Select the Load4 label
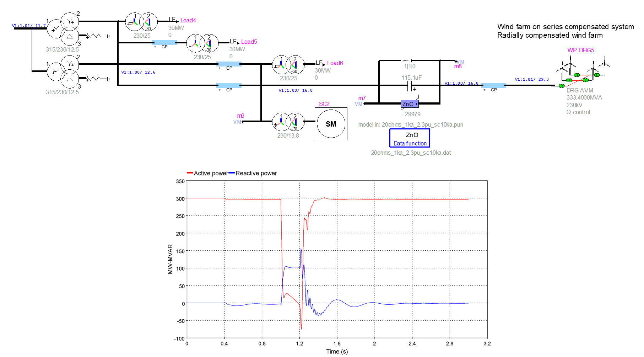Viewport: 644px width, 357px height. point(188,21)
